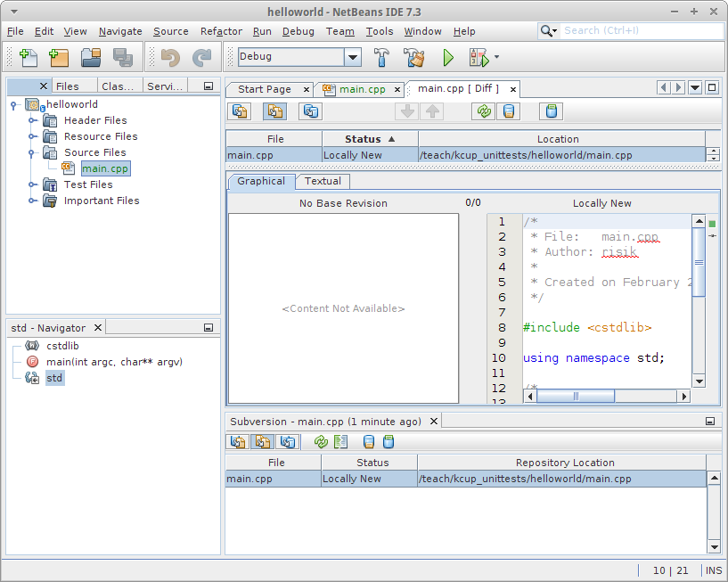Switch to the Textual diff tab
728x582 pixels.
pyautogui.click(x=323, y=181)
